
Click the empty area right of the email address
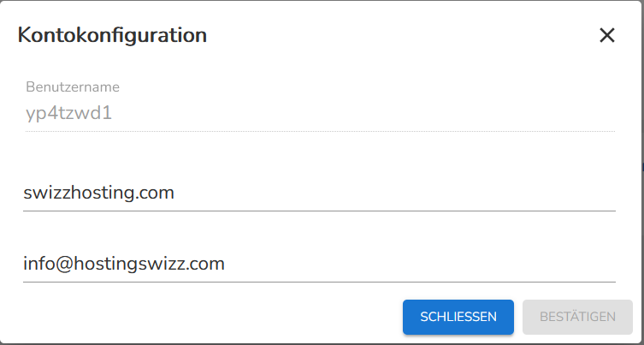(419, 264)
